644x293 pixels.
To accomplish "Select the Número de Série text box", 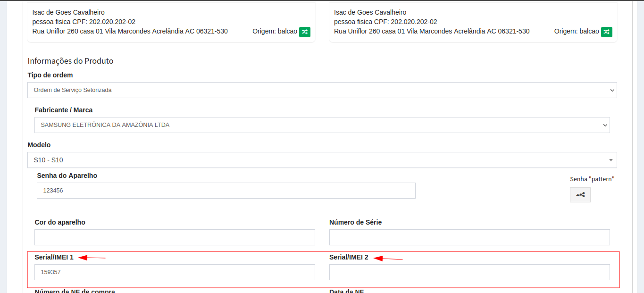I will pyautogui.click(x=469, y=237).
